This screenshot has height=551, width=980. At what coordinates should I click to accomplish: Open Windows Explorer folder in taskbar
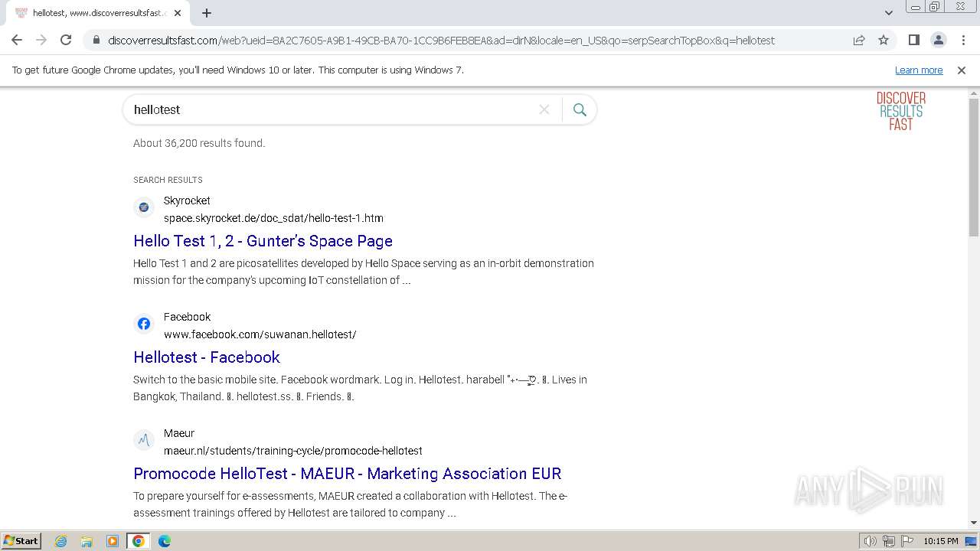87,541
